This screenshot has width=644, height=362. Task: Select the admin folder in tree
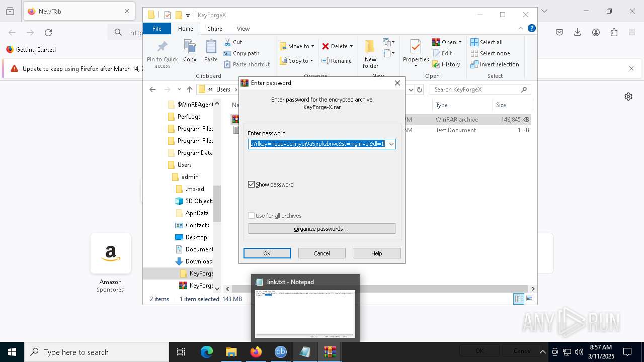(x=186, y=177)
